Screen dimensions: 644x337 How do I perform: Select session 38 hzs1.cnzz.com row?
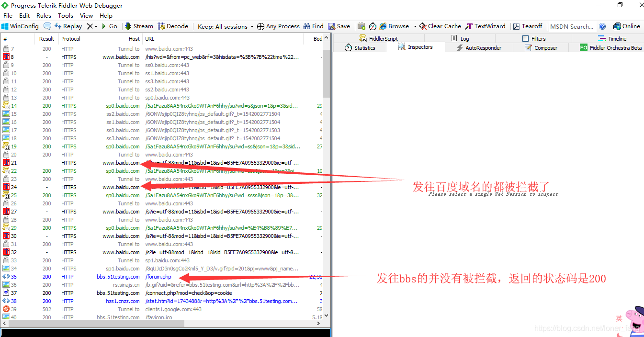[162, 301]
